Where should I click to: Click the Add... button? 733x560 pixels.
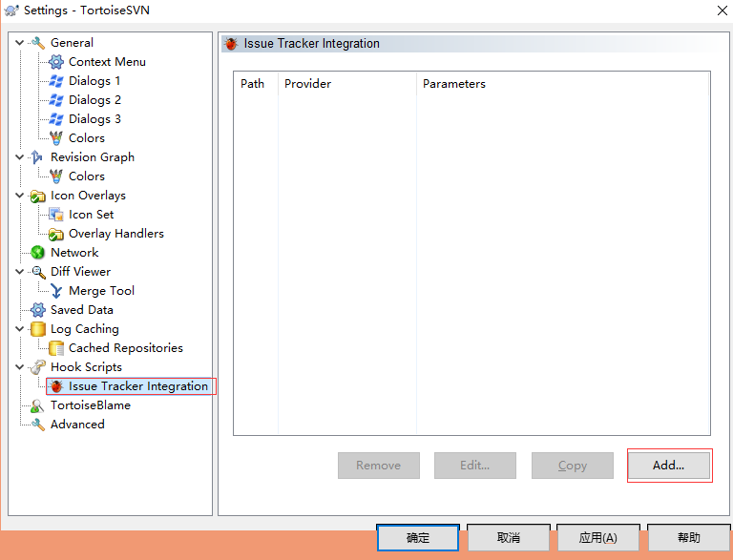669,466
